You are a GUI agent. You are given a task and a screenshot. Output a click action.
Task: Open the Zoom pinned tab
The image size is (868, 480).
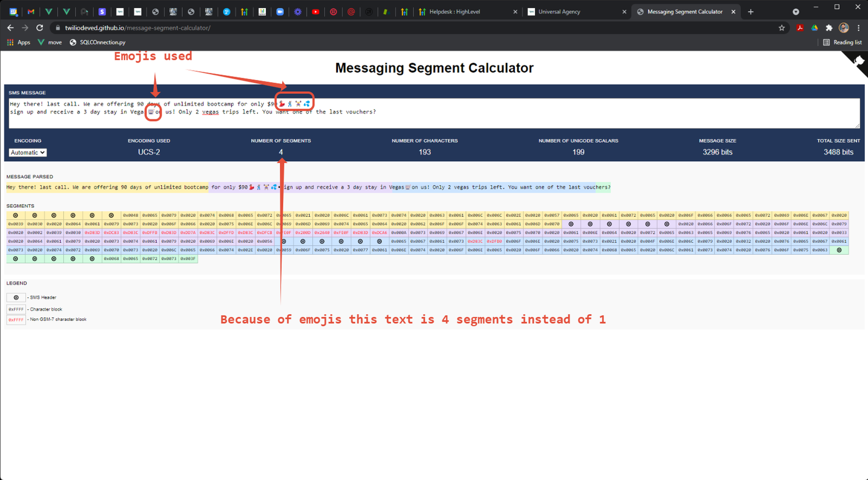(280, 11)
